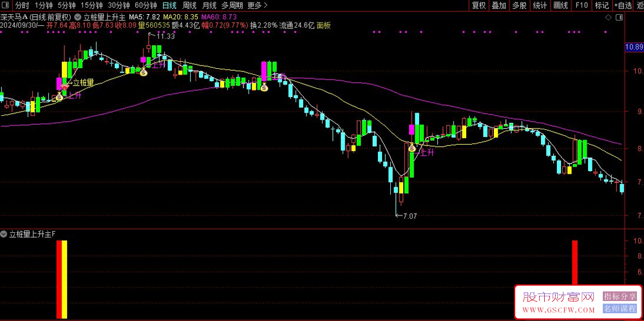The width and height of the screenshot is (644, 321).
Task: Toggle the left side panel icon
Action: pos(6,5)
